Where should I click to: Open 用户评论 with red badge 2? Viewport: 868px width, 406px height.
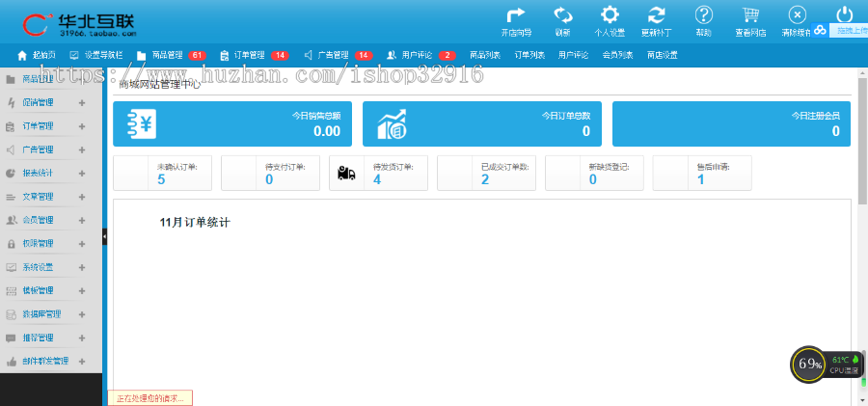tap(421, 55)
